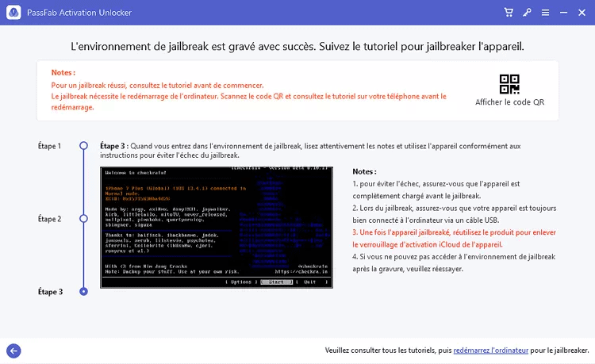Click the orange line about reading the tutorial first
The height and width of the screenshot is (364, 595).
pos(158,86)
